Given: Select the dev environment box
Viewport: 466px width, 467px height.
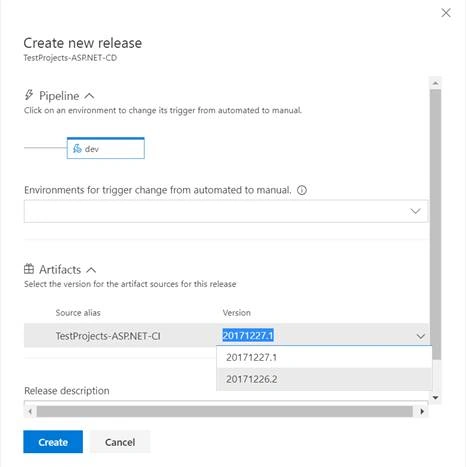Looking at the screenshot, I should (x=106, y=148).
